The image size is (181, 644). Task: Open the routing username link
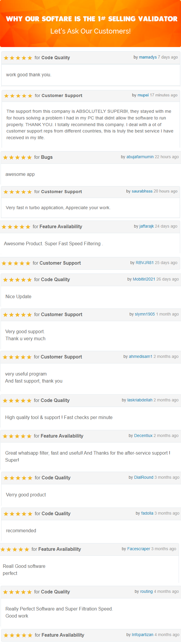pos(146,591)
